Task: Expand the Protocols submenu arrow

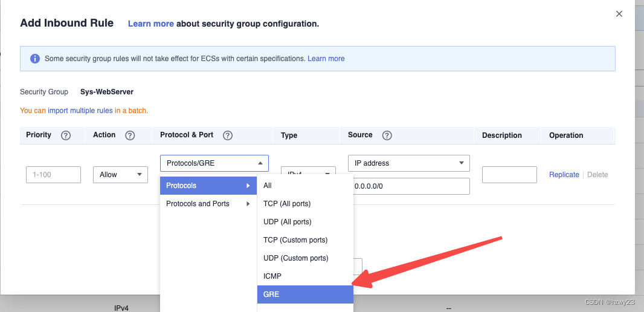Action: (x=248, y=186)
